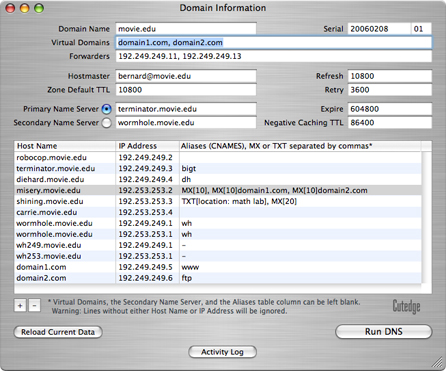This screenshot has height=371, width=446.
Task: Click the host table's vertical scrollbar
Action: tap(427, 217)
